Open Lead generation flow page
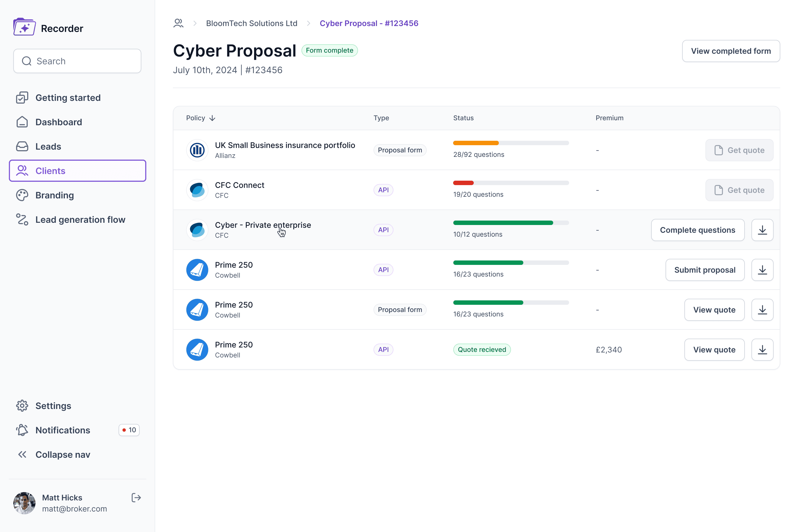This screenshot has width=798, height=532. tap(80, 219)
